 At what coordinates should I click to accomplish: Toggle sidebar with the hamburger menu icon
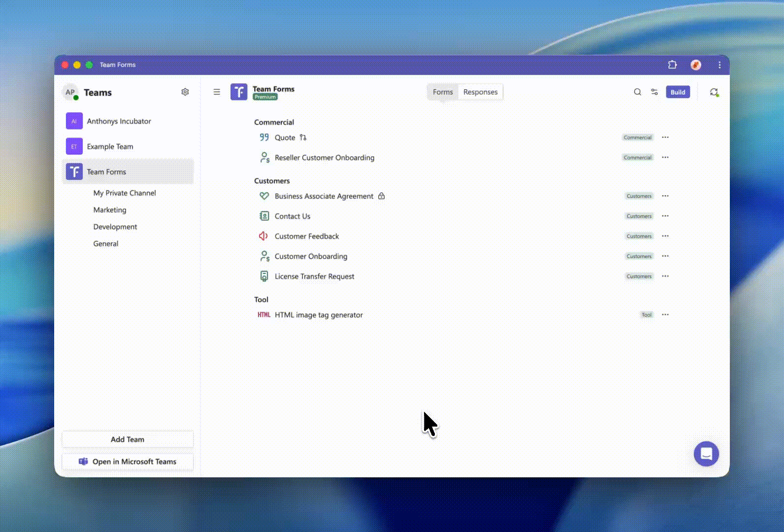[217, 92]
